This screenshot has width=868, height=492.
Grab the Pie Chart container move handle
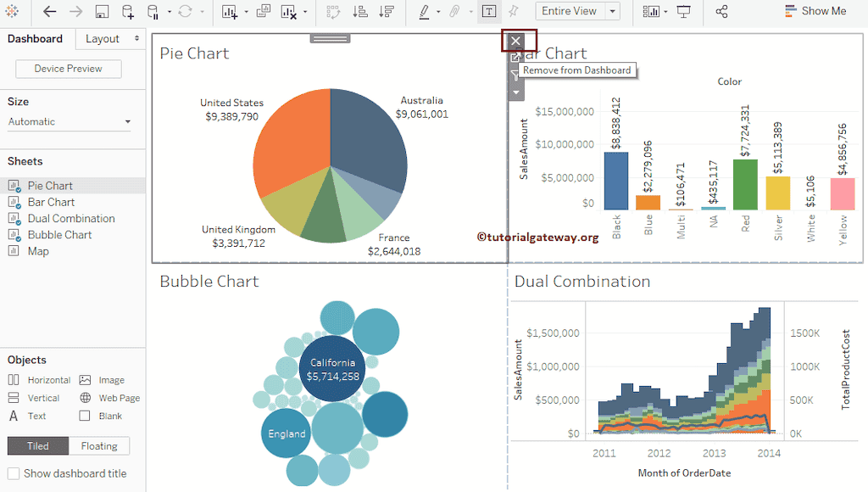(x=330, y=38)
